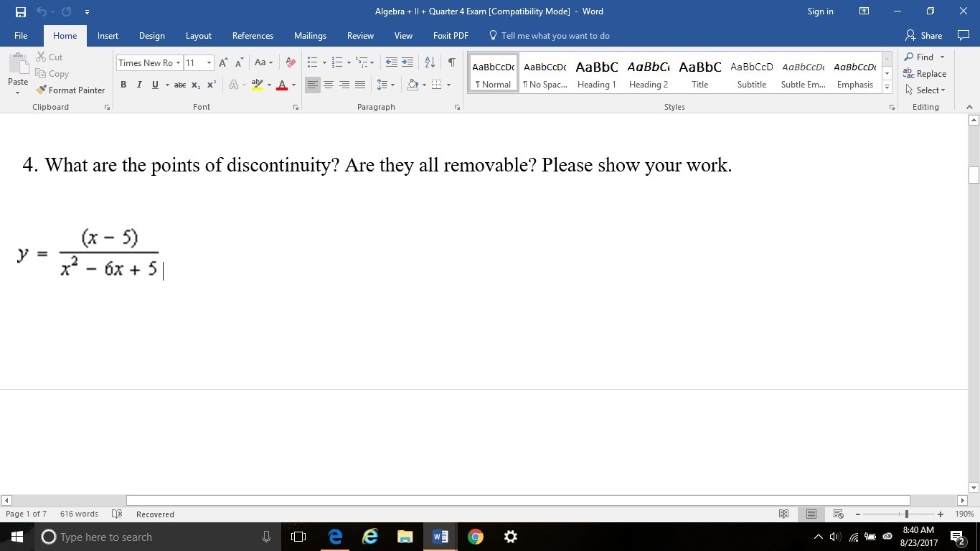Screen dimensions: 980x551
Task: Toggle bold formatting
Action: (x=123, y=85)
